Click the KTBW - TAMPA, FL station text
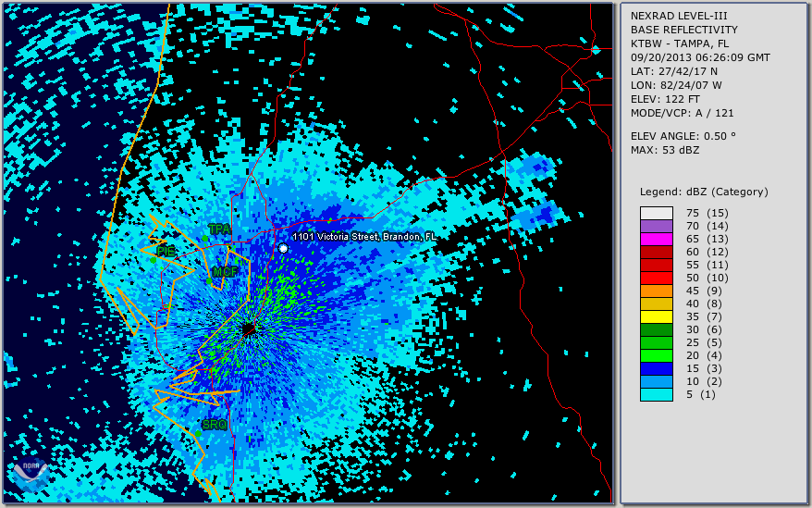The width and height of the screenshot is (812, 508). (x=679, y=43)
